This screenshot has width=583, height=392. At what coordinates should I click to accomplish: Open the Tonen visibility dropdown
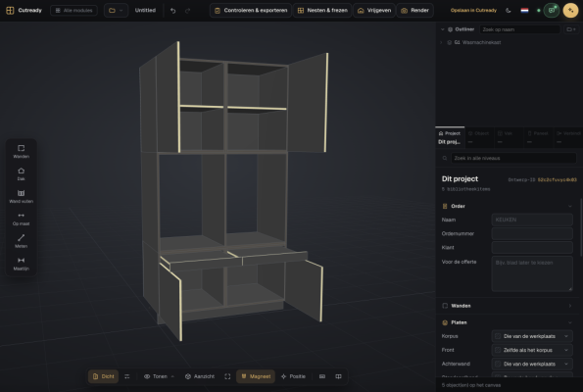pos(159,376)
